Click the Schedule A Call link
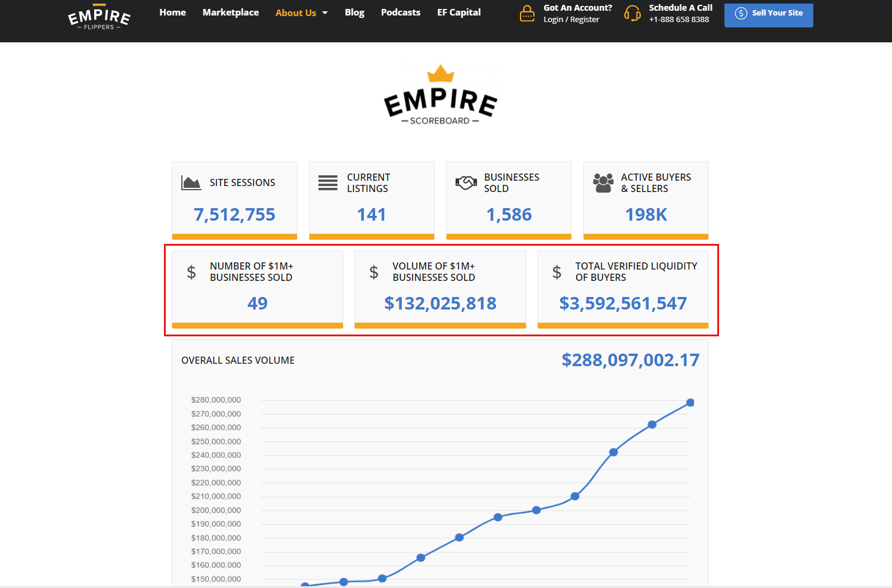The image size is (892, 588). (x=681, y=8)
